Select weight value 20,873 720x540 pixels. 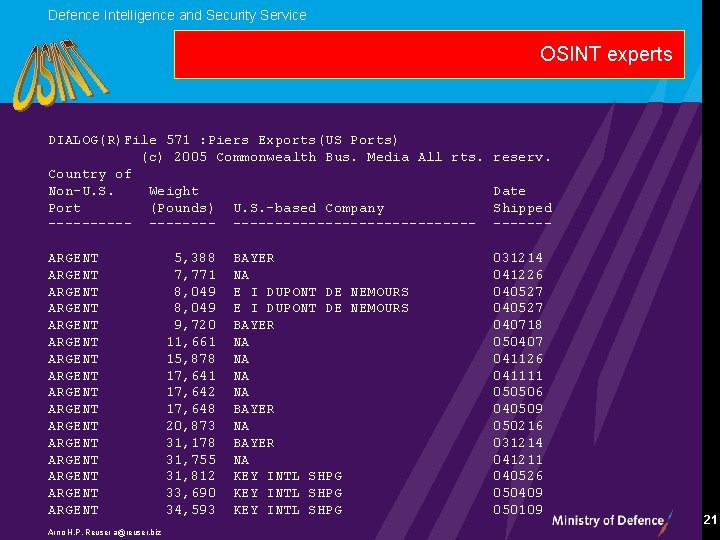pos(191,427)
